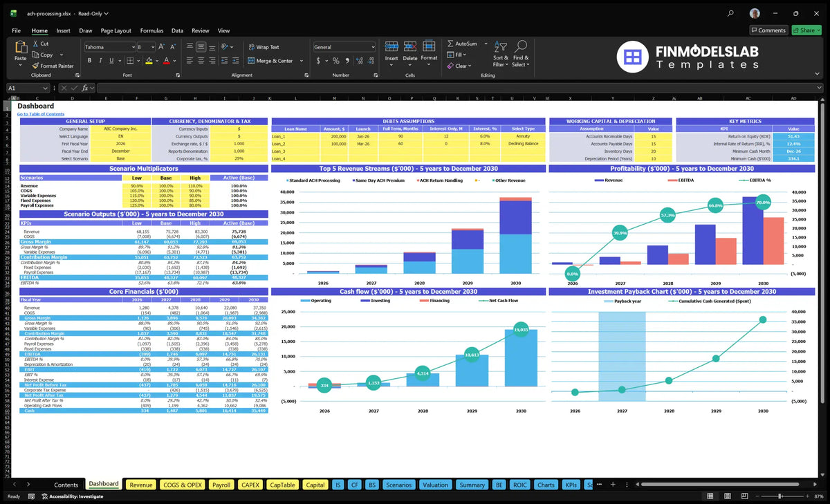The width and height of the screenshot is (830, 504).
Task: Click the Borders grid icon
Action: coord(129,61)
